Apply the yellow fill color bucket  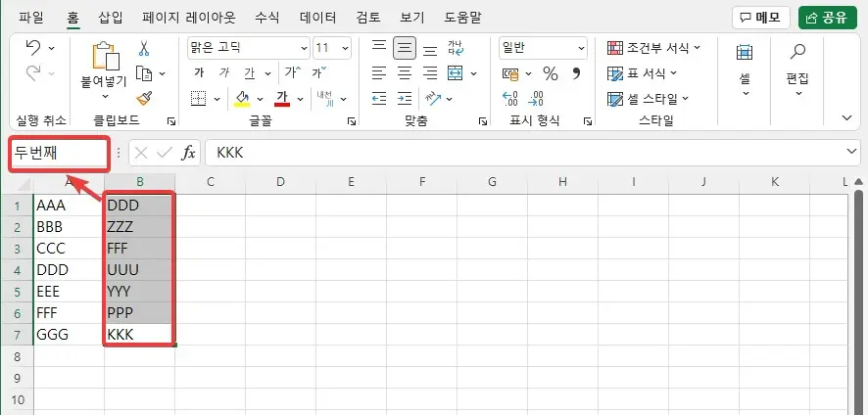(242, 99)
